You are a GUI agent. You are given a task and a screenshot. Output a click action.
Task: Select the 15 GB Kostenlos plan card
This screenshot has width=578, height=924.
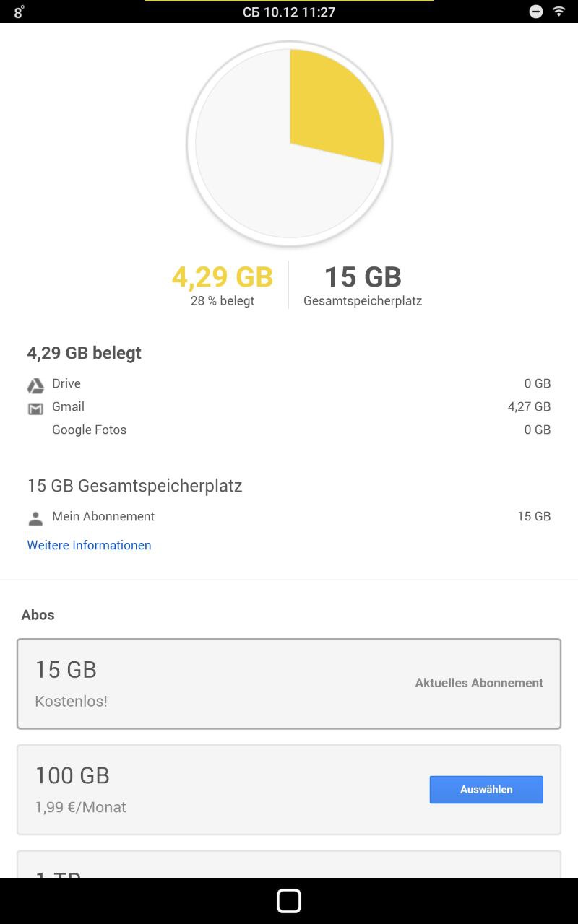point(289,684)
